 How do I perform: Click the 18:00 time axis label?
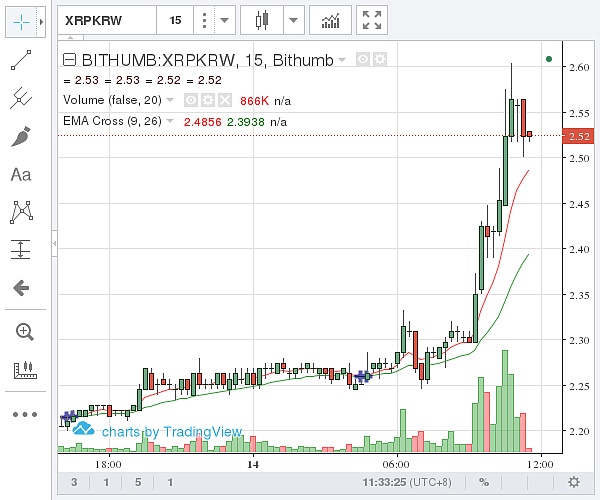pos(108,464)
